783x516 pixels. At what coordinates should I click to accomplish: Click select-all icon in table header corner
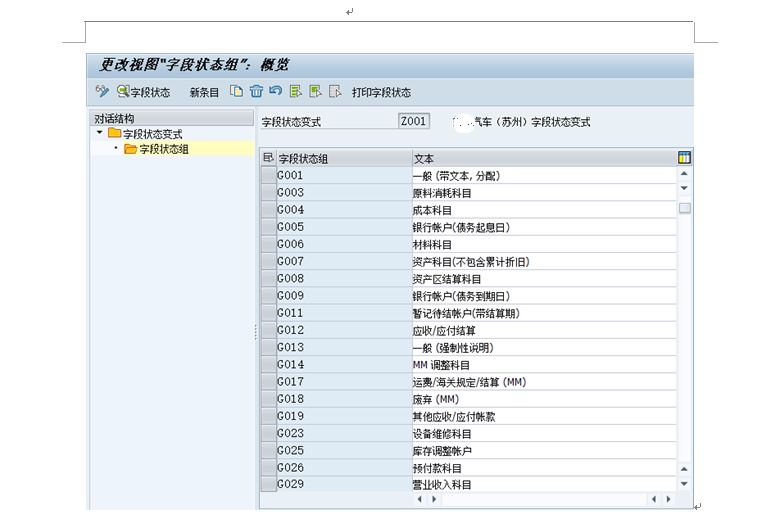[268, 158]
